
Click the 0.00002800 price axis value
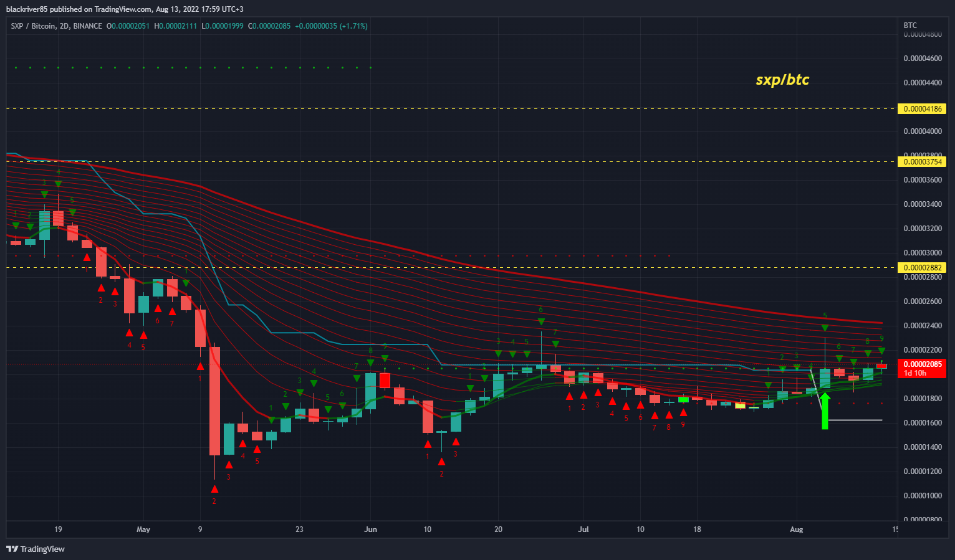point(923,277)
